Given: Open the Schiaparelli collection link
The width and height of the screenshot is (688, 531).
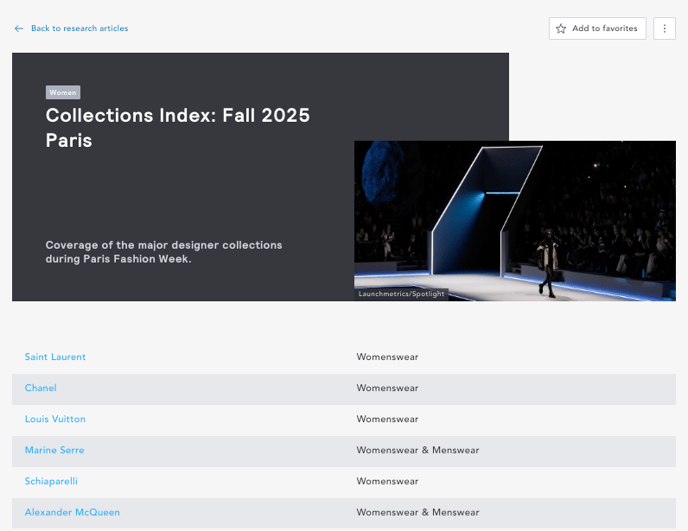Looking at the screenshot, I should [x=51, y=481].
